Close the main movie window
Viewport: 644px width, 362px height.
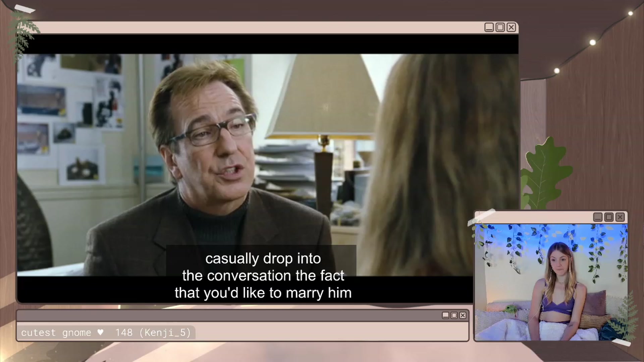tap(511, 27)
